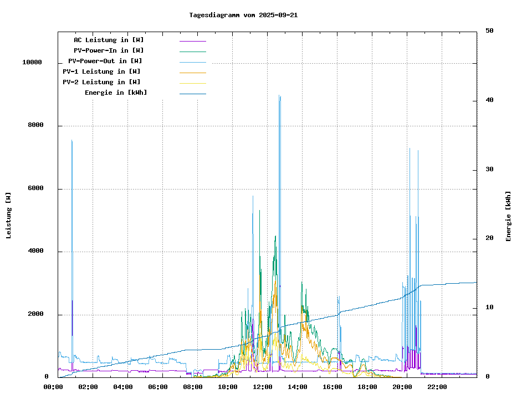Click the purple AC Leistung legend line sample
The width and height of the screenshot is (532, 399).
(x=192, y=41)
